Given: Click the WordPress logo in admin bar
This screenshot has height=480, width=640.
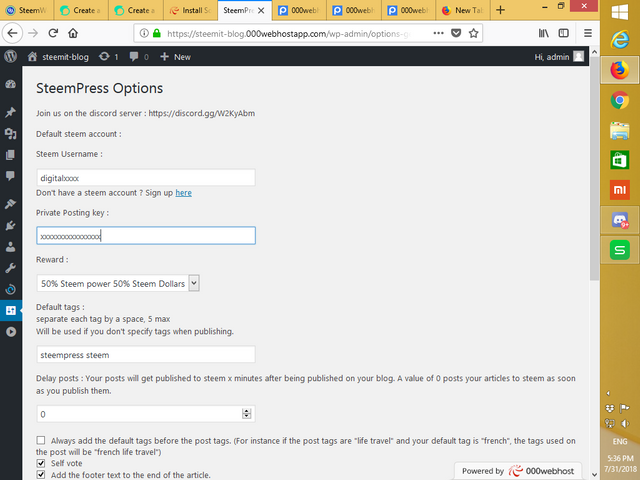Looking at the screenshot, I should [10, 57].
